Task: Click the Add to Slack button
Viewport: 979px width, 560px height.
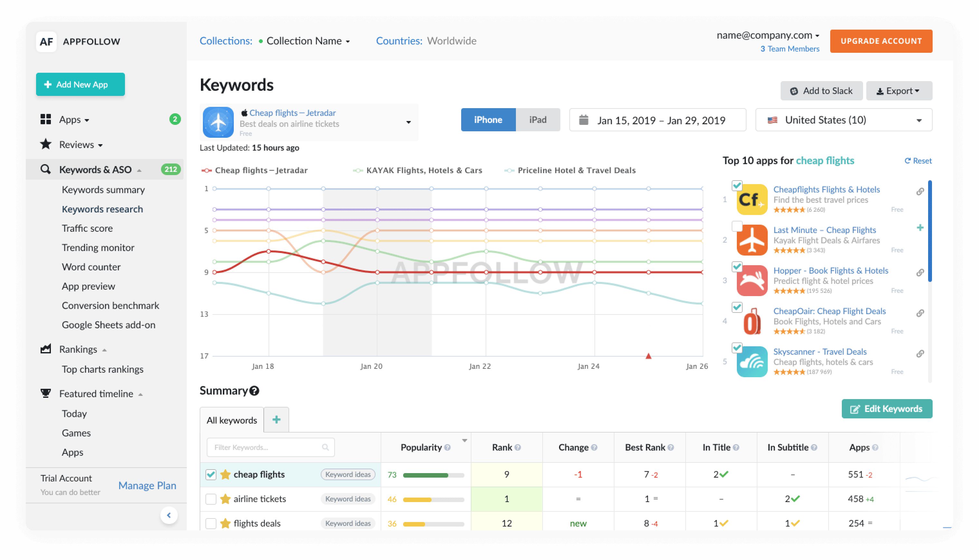Action: click(x=821, y=91)
